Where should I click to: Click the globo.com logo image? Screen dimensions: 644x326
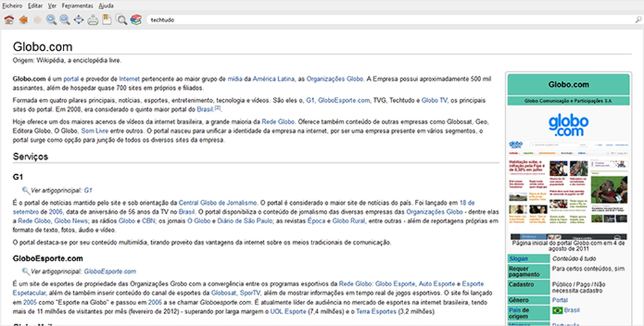[569, 126]
